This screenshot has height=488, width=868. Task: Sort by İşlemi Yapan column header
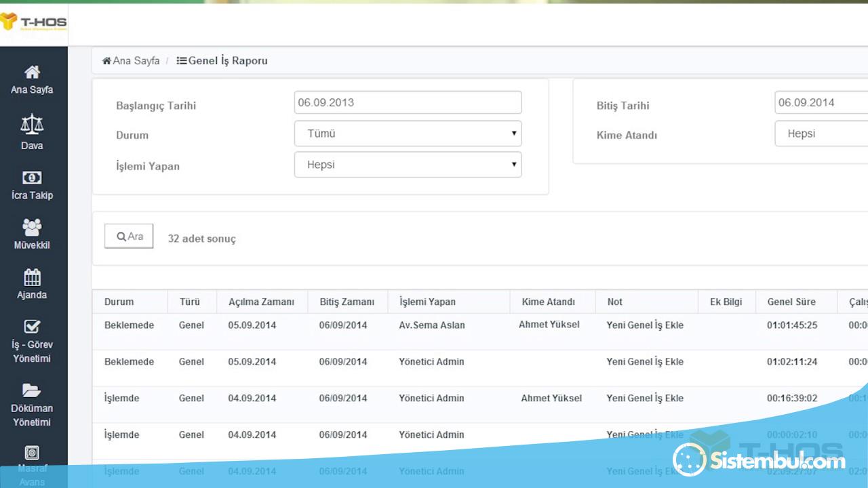427,302
